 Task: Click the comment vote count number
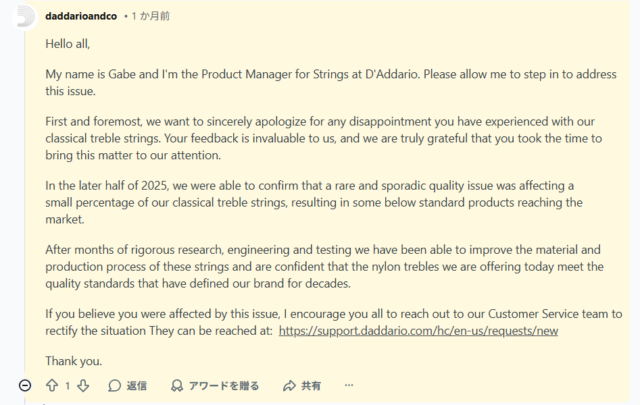(68, 385)
